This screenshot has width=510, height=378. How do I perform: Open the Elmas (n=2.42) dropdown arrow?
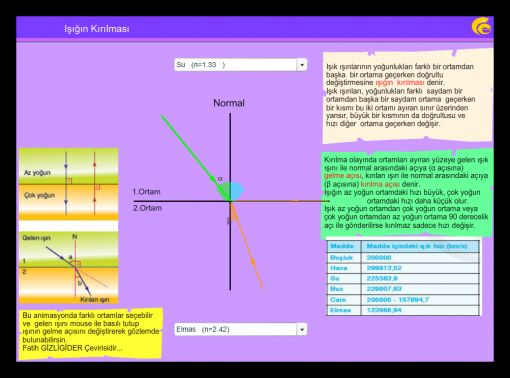[x=302, y=329]
